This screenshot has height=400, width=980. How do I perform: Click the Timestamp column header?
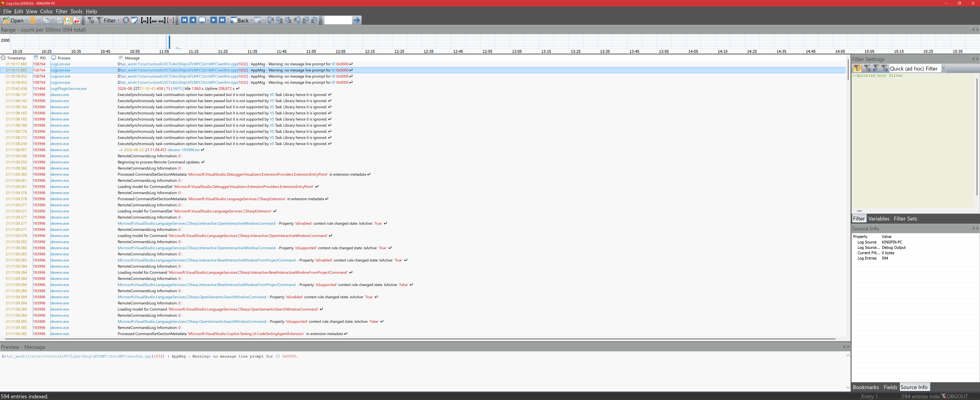(x=16, y=58)
